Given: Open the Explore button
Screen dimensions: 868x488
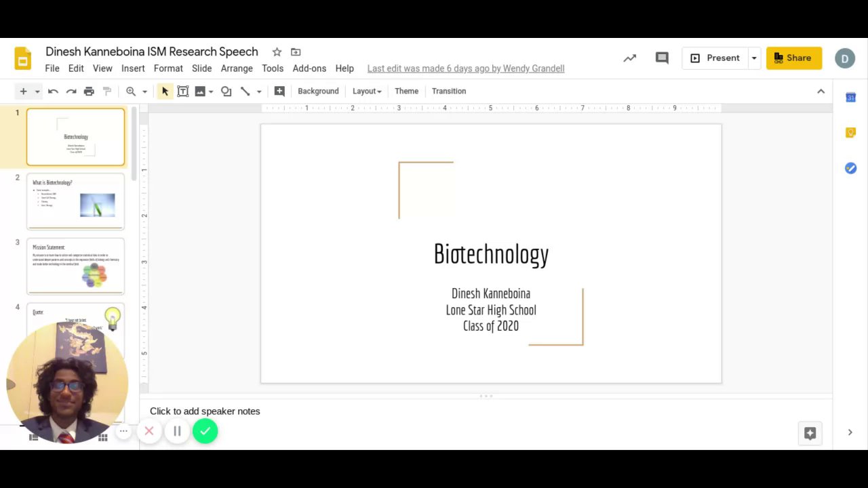Looking at the screenshot, I should (x=810, y=433).
